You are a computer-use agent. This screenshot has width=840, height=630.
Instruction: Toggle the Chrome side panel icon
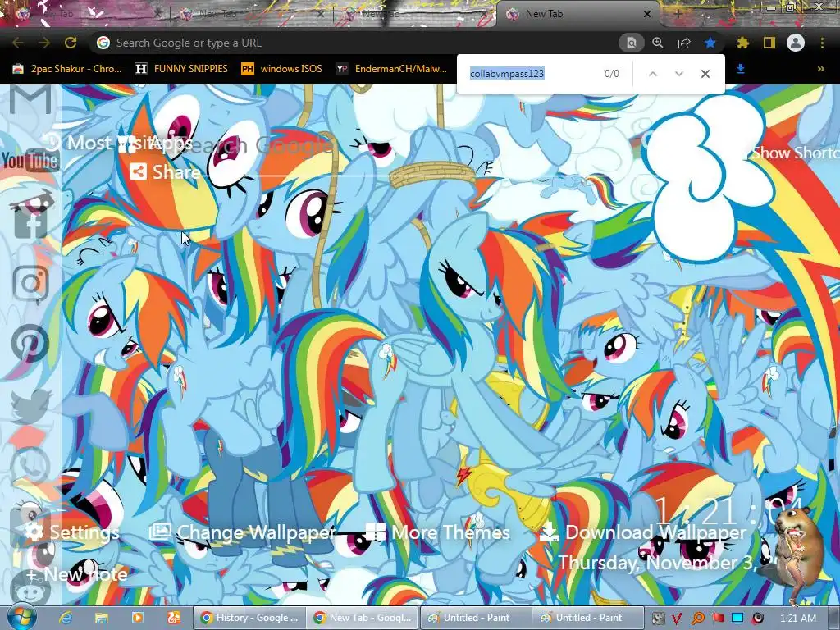point(769,43)
